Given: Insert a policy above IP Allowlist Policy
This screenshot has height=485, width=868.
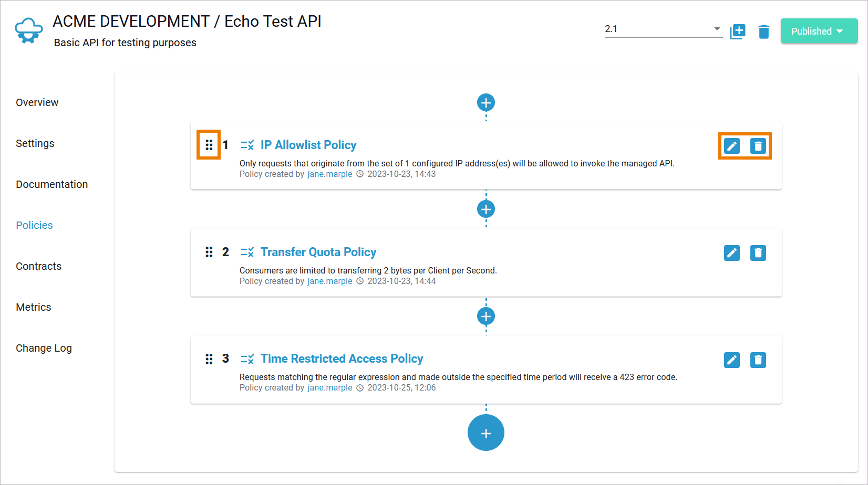Looking at the screenshot, I should click(485, 103).
